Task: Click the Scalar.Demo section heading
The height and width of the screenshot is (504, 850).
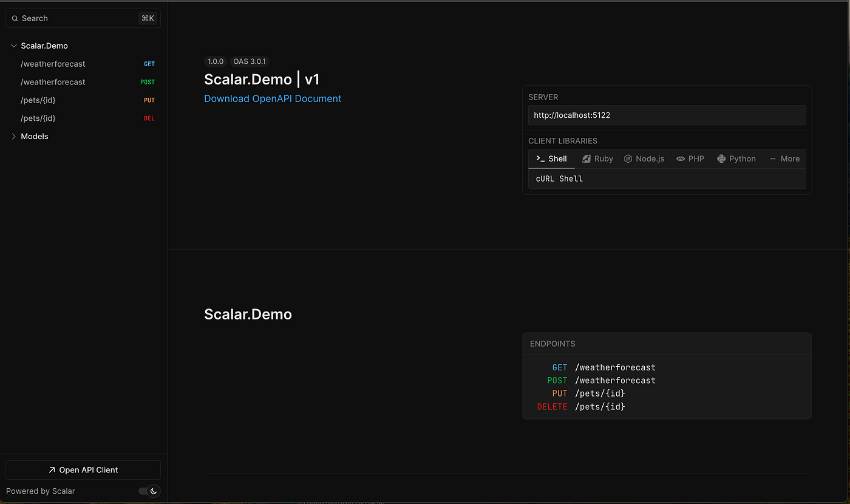Action: [248, 314]
